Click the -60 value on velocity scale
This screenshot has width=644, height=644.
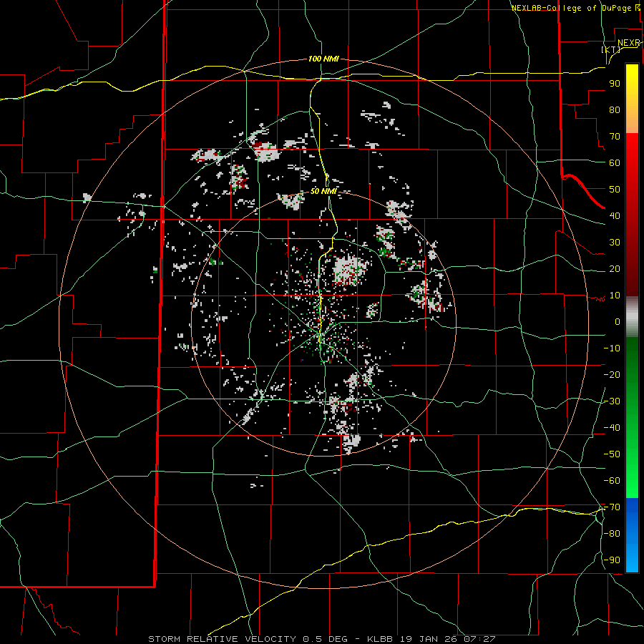point(612,481)
